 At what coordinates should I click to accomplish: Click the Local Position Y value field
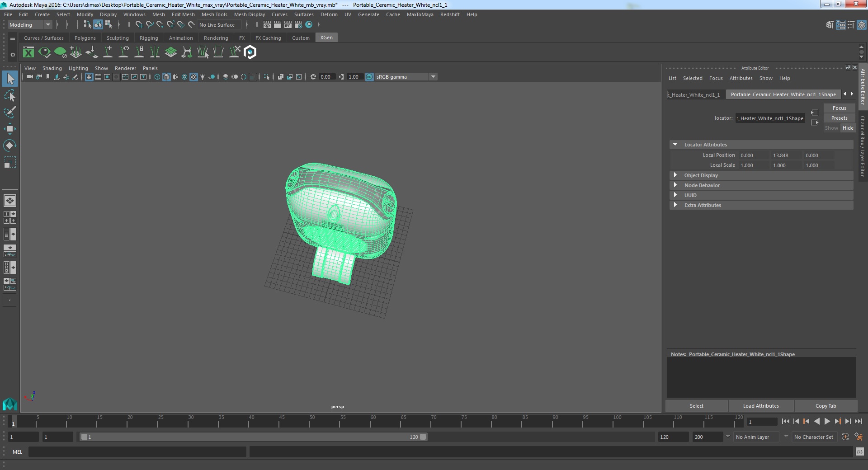click(786, 155)
